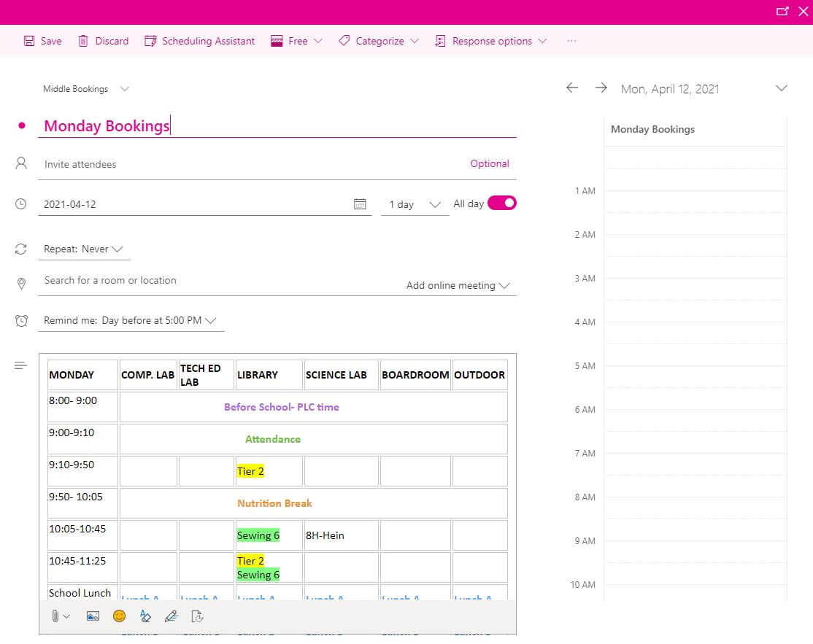This screenshot has height=644, width=813.
Task: Discard this event draft
Action: 103,41
